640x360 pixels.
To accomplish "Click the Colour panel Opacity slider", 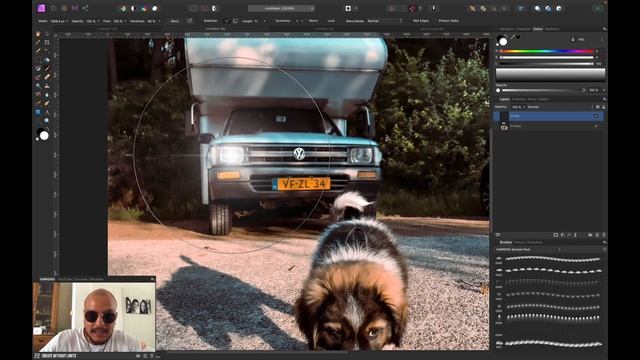I will (542, 90).
